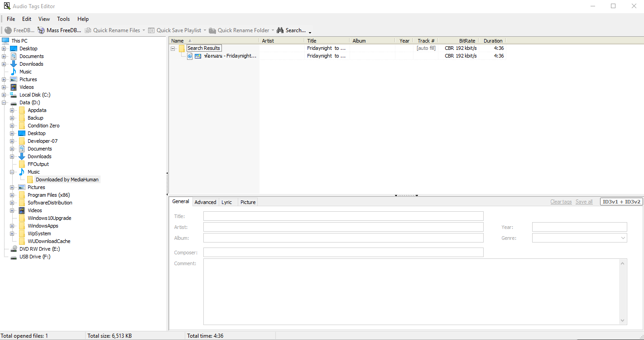
Task: Click the Comment box scroll-down arrow
Action: [x=623, y=321]
